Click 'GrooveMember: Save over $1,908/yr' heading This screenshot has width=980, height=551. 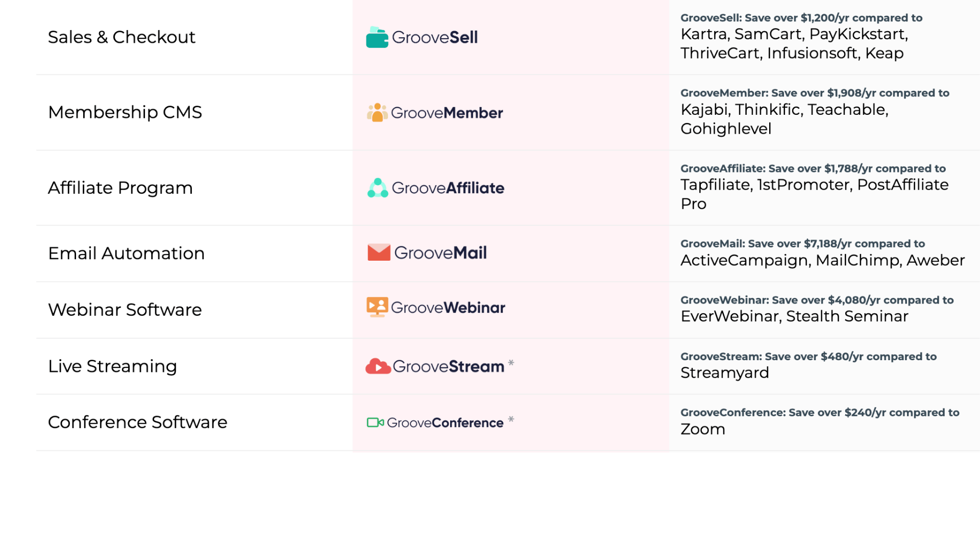click(x=815, y=93)
